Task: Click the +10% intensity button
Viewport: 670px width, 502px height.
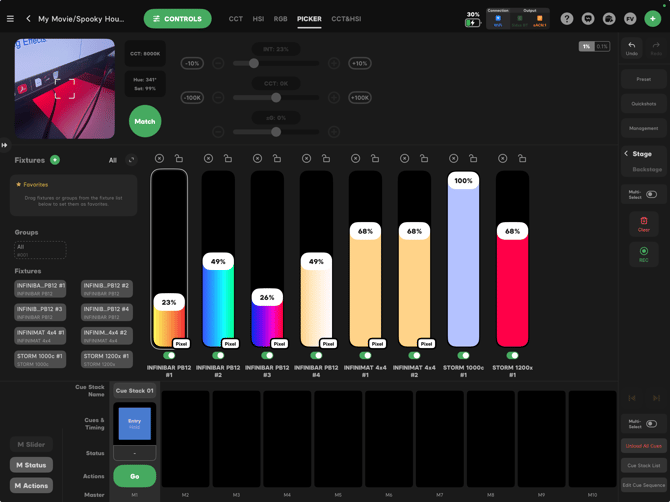Action: 359,63
